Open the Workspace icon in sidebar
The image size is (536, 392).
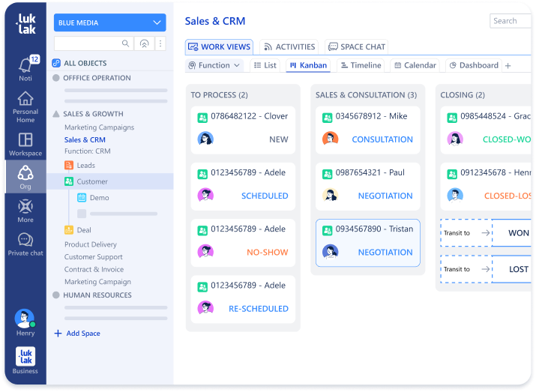click(x=25, y=140)
